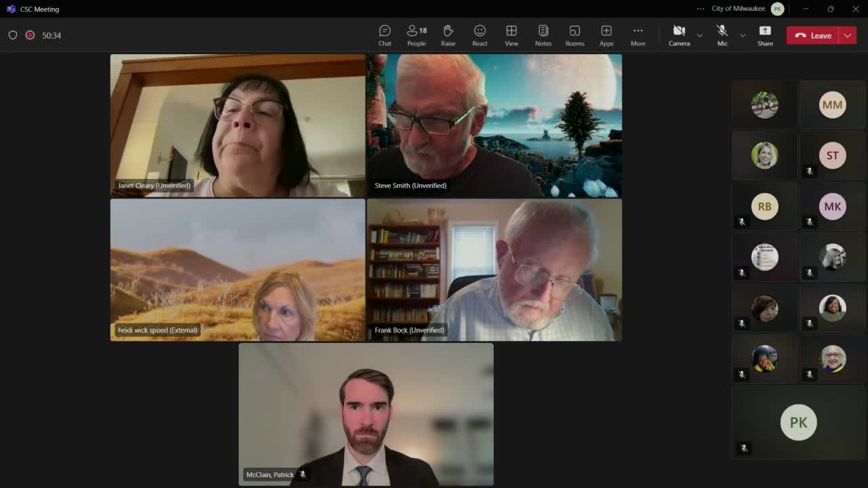This screenshot has width=868, height=488.
Task: Select Steve Smith's video tile
Action: [x=494, y=125]
